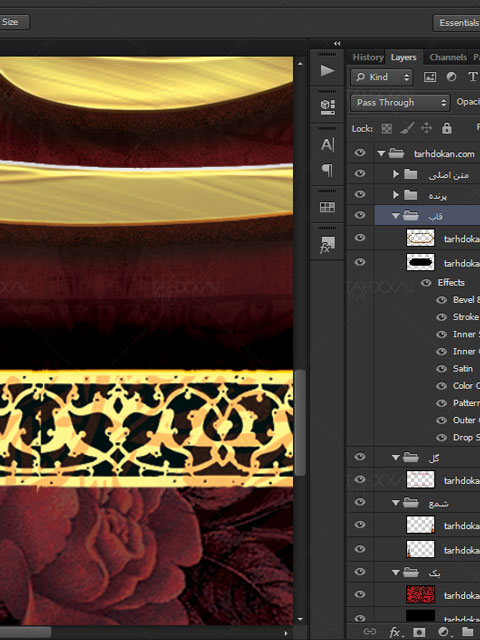
Task: Open the Actions panel play icon
Action: click(x=327, y=71)
